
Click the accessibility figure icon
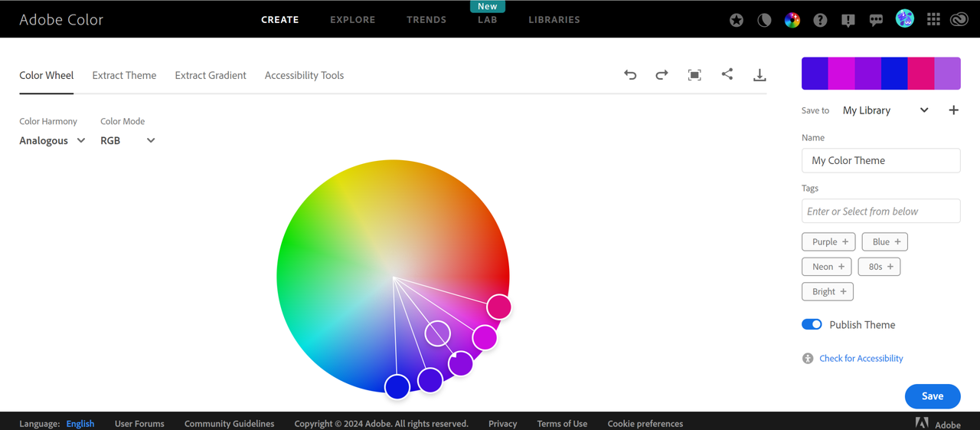[x=808, y=359]
